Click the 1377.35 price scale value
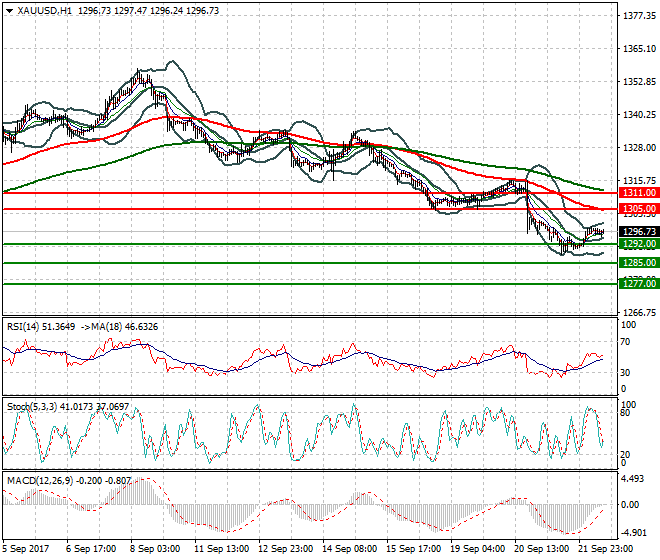 (x=639, y=16)
